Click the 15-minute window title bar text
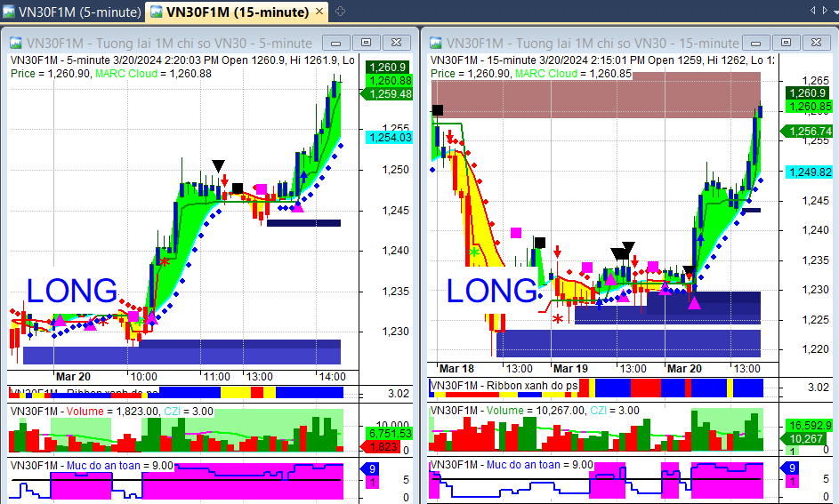Image resolution: width=839 pixels, height=504 pixels. pyautogui.click(x=593, y=44)
